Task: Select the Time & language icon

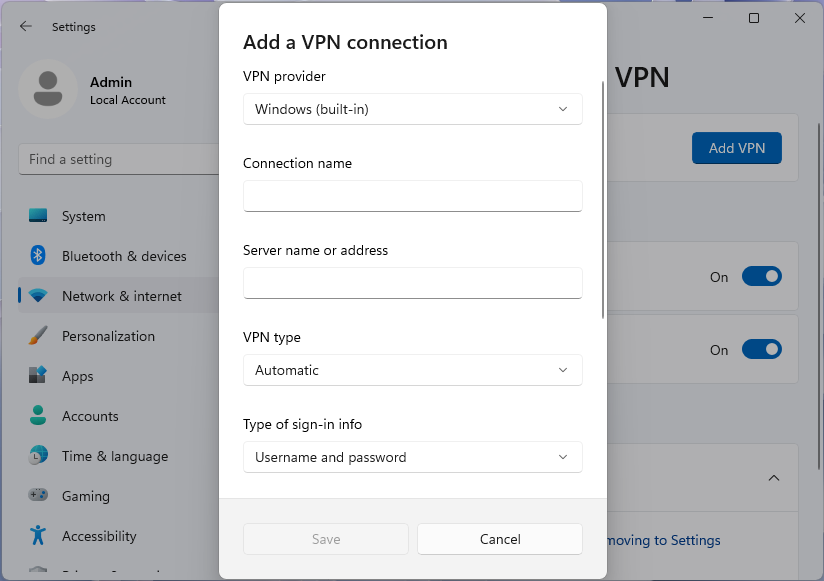Action: click(40, 456)
